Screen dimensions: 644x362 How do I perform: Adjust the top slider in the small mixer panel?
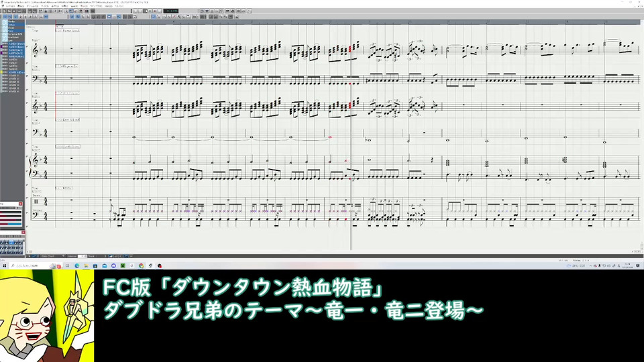pos(11,213)
